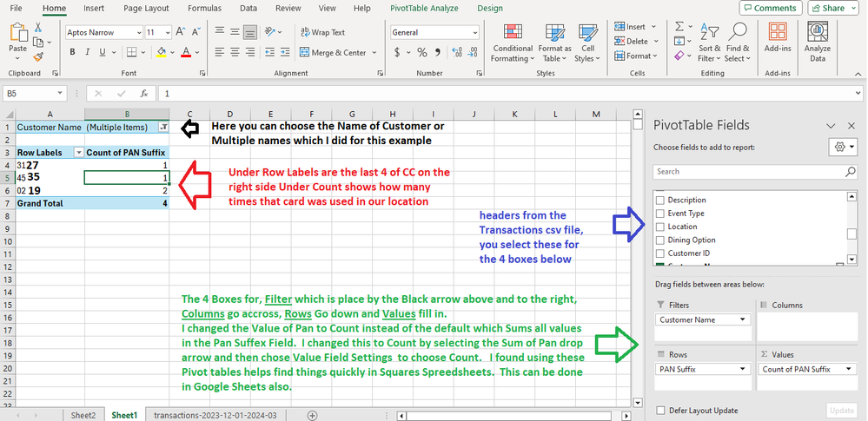Image resolution: width=868 pixels, height=421 pixels.
Task: Click the Wrap Text button
Action: coord(322,32)
